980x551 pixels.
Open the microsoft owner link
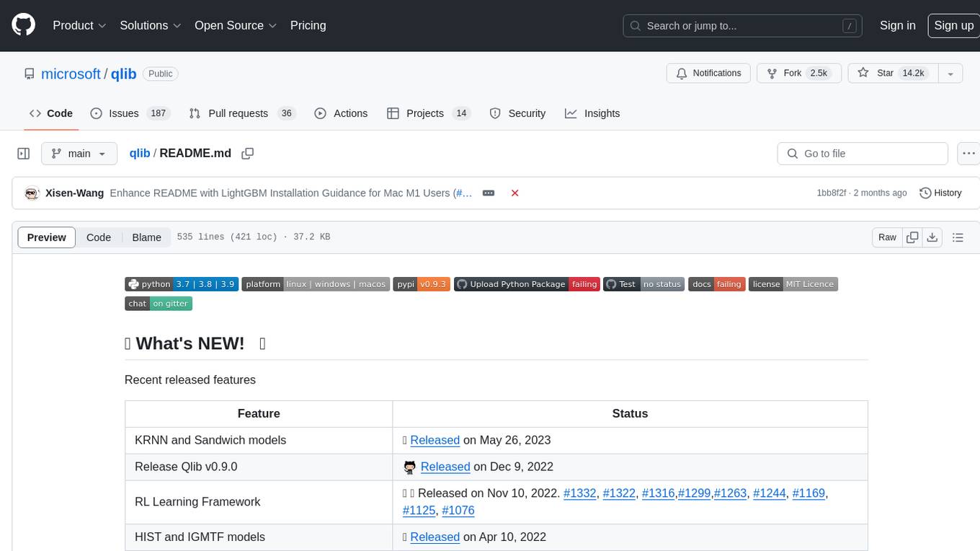coord(71,74)
